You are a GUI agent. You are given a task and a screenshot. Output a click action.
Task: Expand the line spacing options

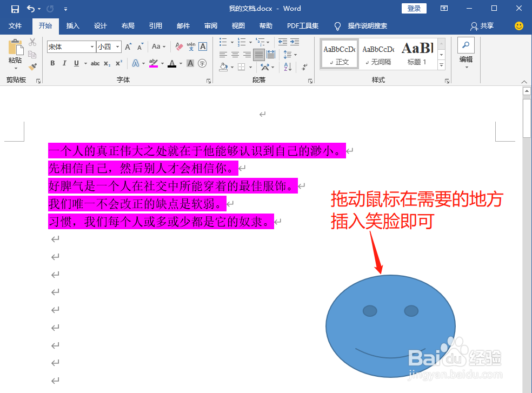point(295,55)
